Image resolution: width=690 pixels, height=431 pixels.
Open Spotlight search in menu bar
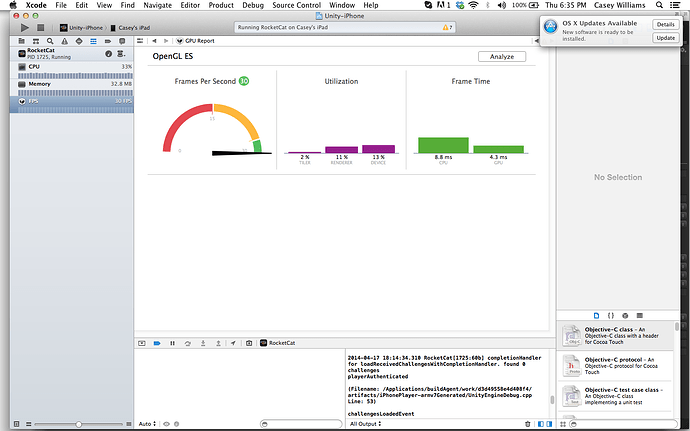point(659,5)
